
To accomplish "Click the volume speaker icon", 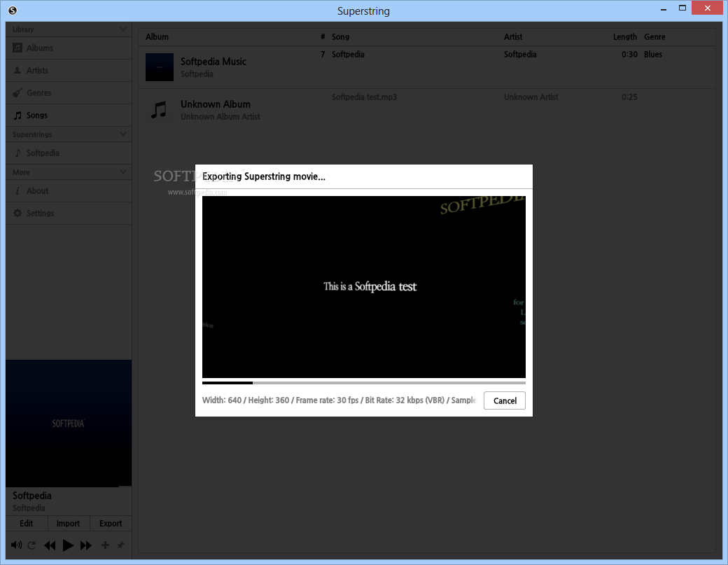I will 16,545.
